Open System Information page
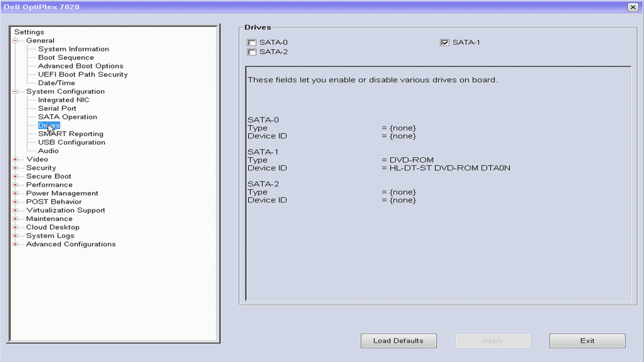The height and width of the screenshot is (362, 644). (73, 49)
